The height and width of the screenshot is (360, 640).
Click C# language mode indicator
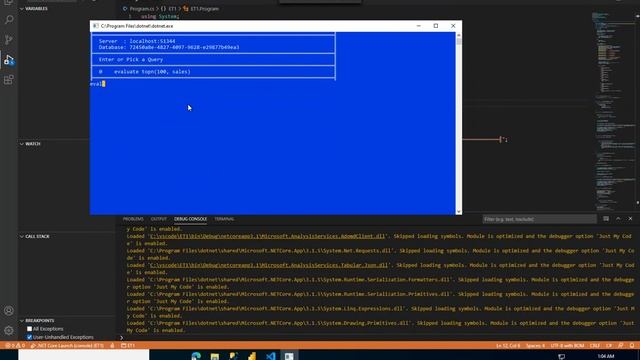(x=609, y=346)
